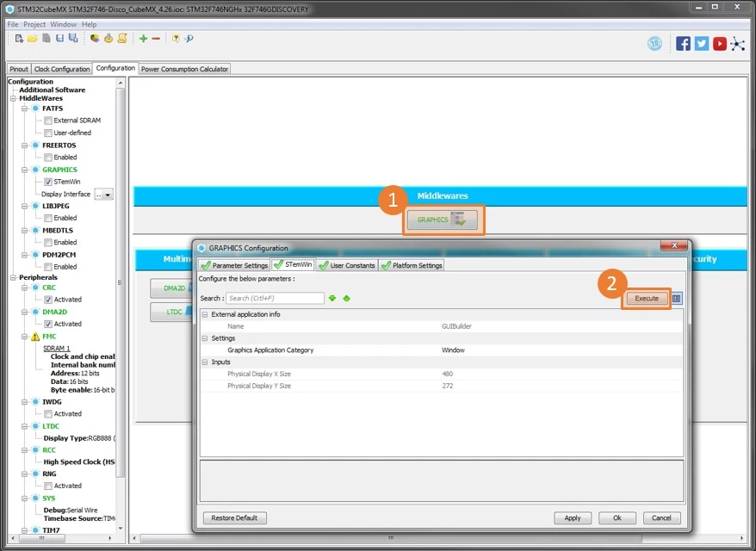Check FATFS User-defined checkbox
756x551 pixels.
(48, 133)
